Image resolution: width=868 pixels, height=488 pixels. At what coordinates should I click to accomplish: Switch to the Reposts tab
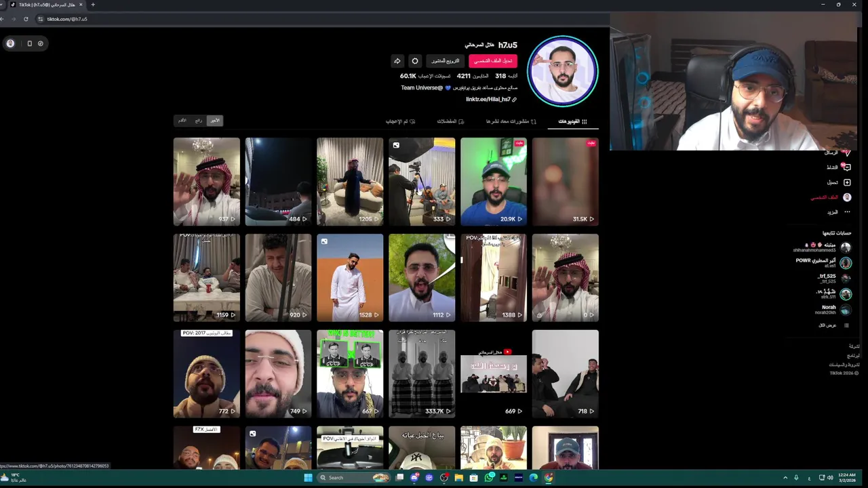[x=511, y=121]
